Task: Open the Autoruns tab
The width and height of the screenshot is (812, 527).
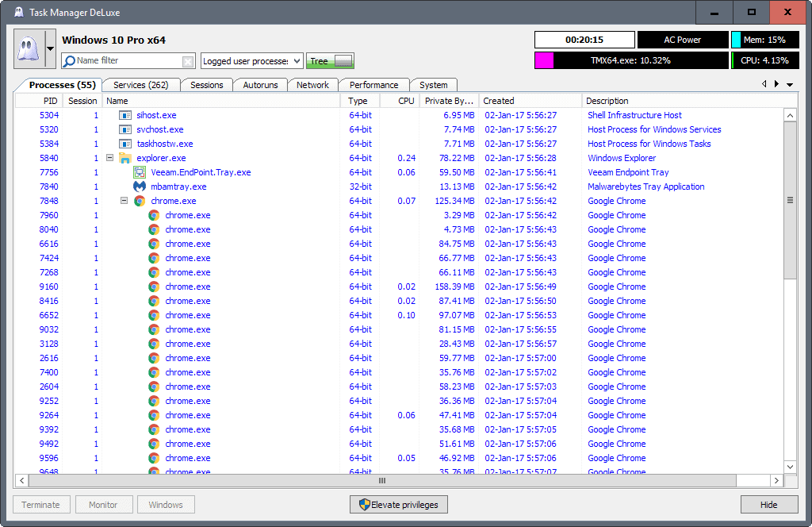Action: coord(260,85)
